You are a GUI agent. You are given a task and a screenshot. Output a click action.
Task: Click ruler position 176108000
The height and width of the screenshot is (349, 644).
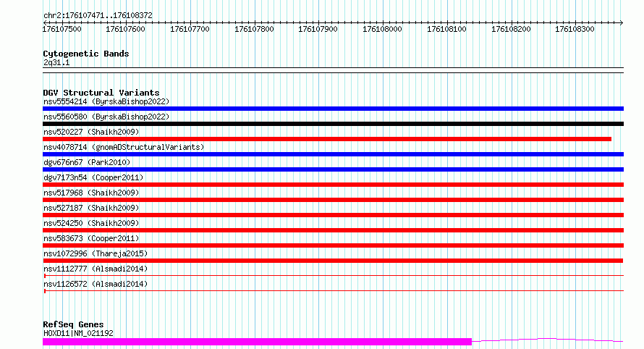[382, 29]
